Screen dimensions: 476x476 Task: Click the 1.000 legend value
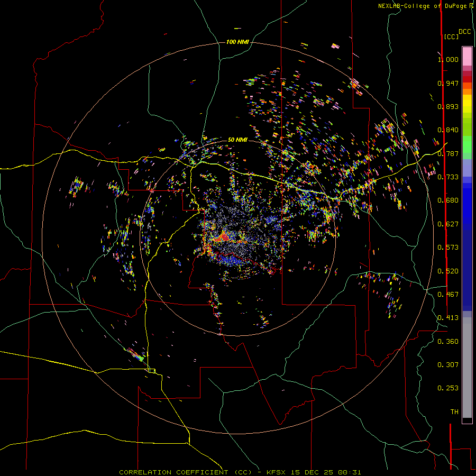point(448,59)
